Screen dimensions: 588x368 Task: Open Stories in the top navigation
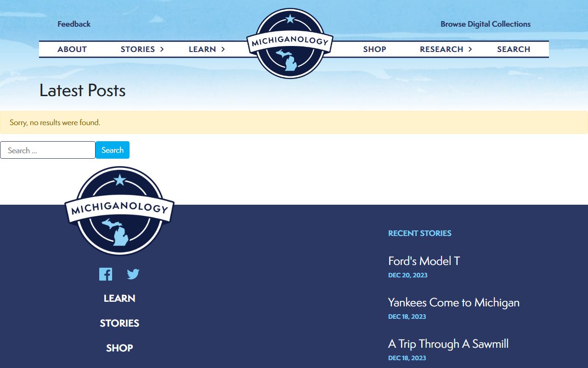(138, 49)
